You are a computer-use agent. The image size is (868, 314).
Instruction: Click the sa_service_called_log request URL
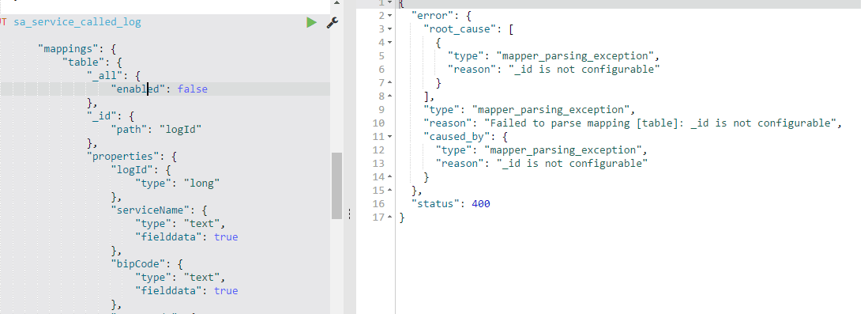[x=77, y=22]
